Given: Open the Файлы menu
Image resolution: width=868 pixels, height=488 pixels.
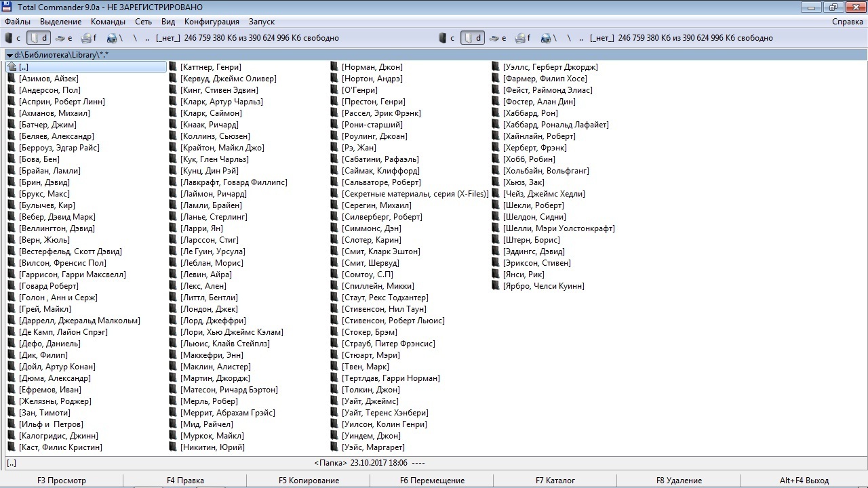Looking at the screenshot, I should [x=18, y=22].
